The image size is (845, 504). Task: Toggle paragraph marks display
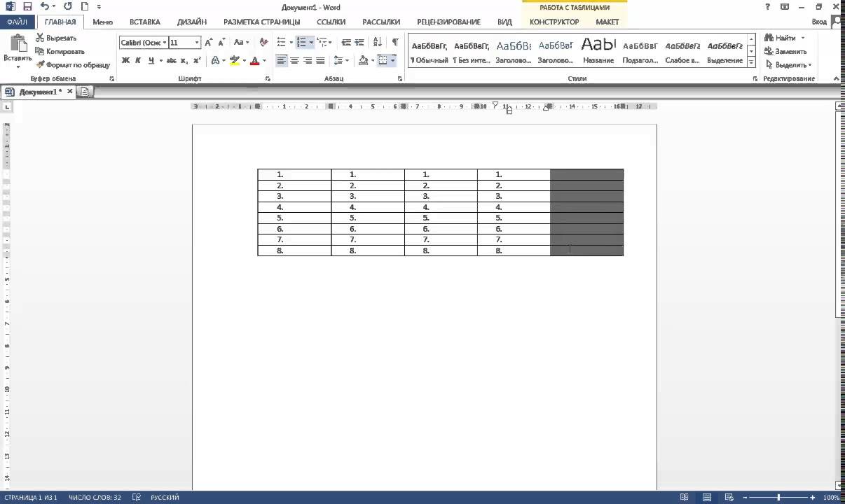pyautogui.click(x=396, y=43)
